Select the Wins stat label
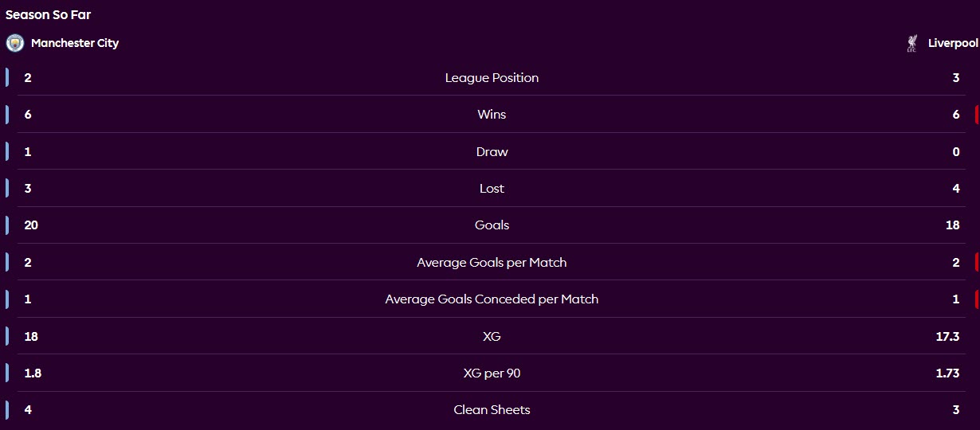Image resolution: width=980 pixels, height=430 pixels. coord(492,115)
